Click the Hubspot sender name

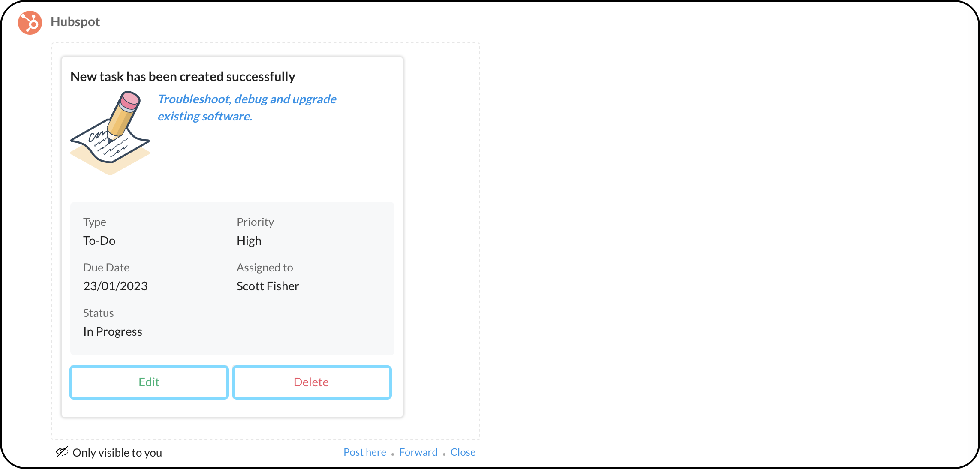75,22
